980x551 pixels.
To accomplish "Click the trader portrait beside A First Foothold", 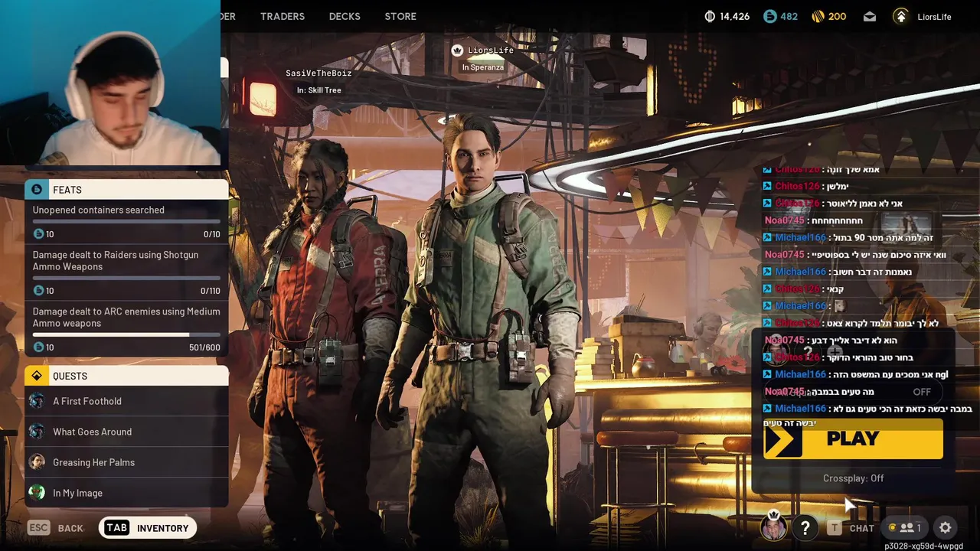I will 37,401.
